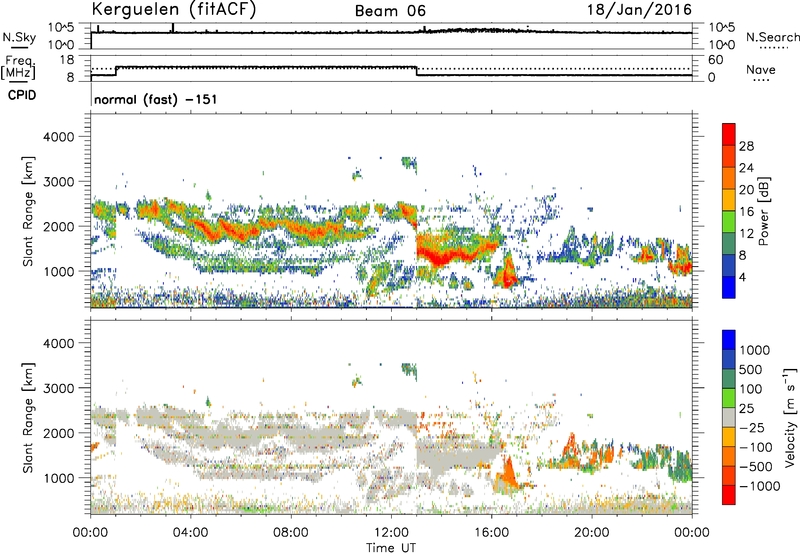Viewport: 800px width, 554px height.
Task: Click the red bottom segment of Velocity colorbar
Action: click(729, 495)
